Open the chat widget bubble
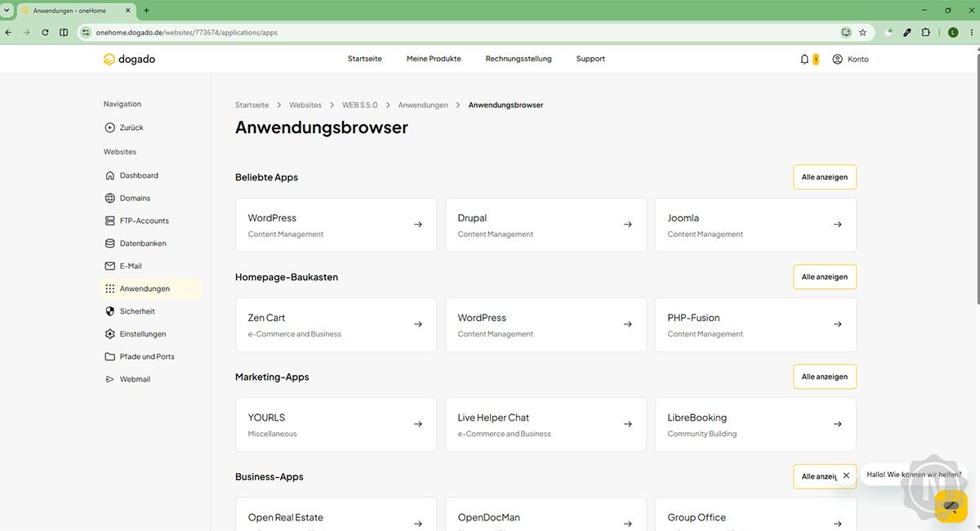 [951, 506]
